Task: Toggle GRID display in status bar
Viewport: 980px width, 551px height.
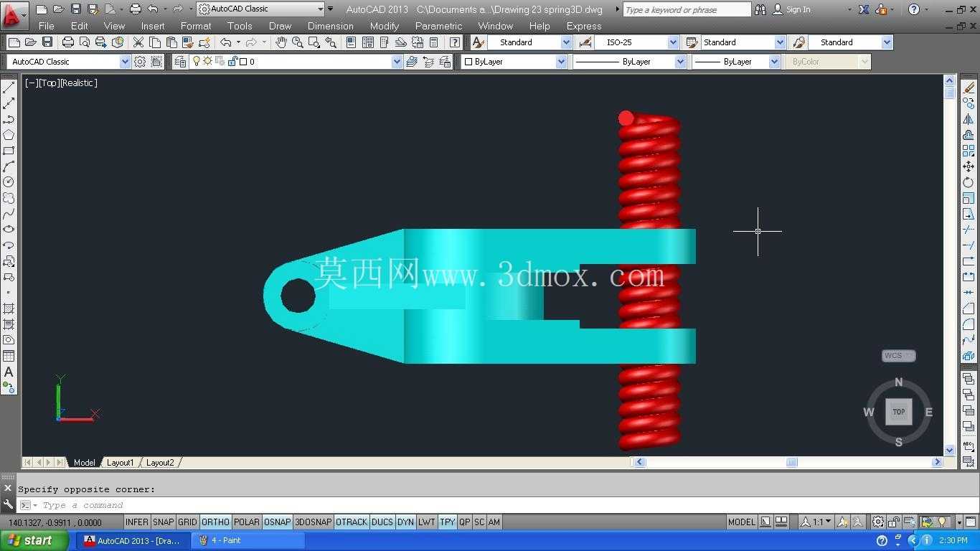Action: (x=187, y=522)
